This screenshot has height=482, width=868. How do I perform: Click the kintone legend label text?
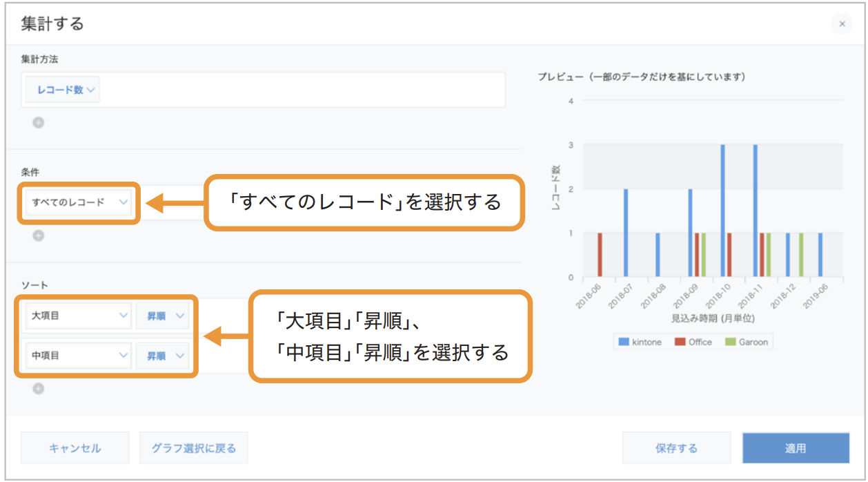[647, 342]
